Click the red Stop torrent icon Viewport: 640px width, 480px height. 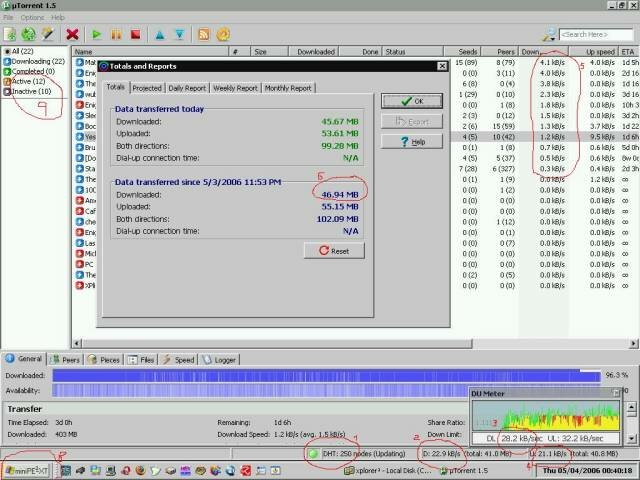(x=136, y=35)
